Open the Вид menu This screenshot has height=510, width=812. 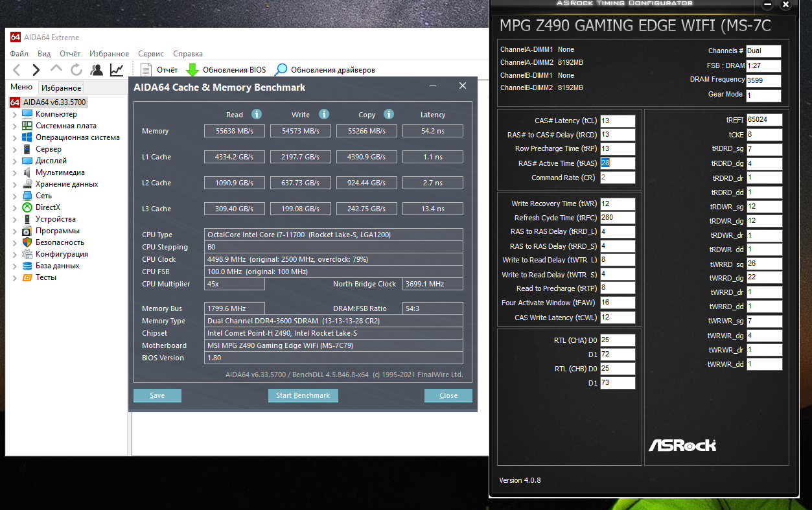(x=44, y=54)
